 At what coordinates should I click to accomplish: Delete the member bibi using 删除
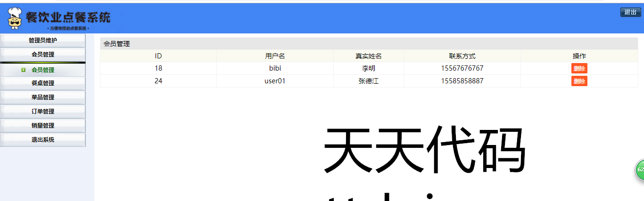579,68
